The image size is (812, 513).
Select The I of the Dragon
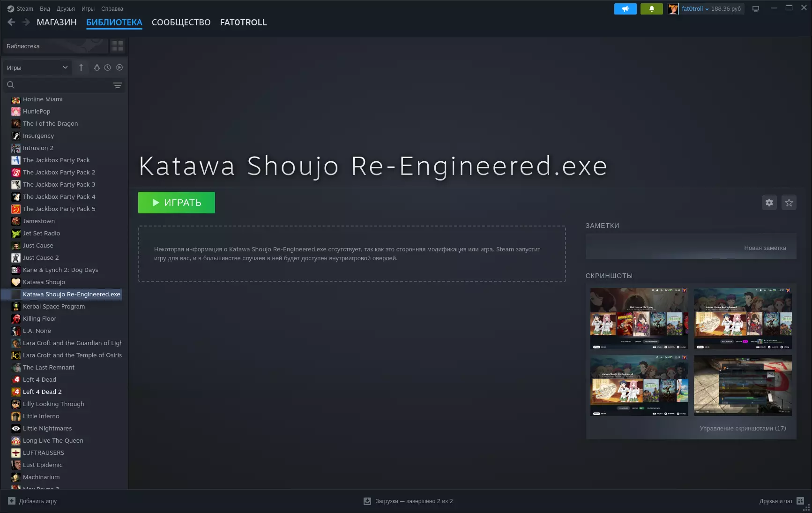tap(51, 124)
